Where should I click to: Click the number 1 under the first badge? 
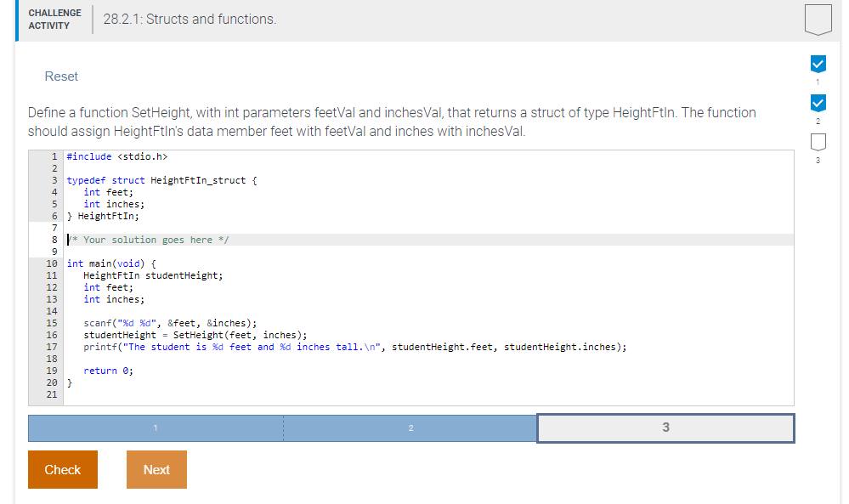point(818,82)
